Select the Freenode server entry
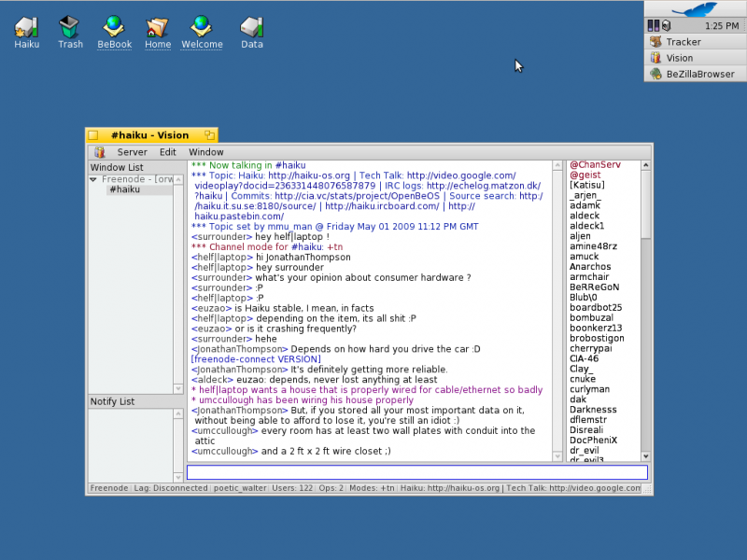747x560 pixels. [x=137, y=179]
